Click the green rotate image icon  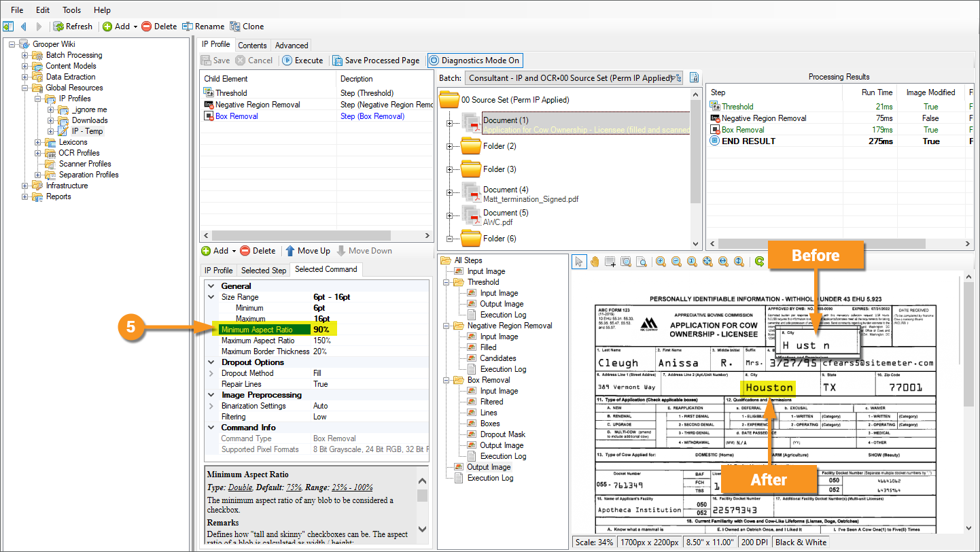pyautogui.click(x=759, y=262)
